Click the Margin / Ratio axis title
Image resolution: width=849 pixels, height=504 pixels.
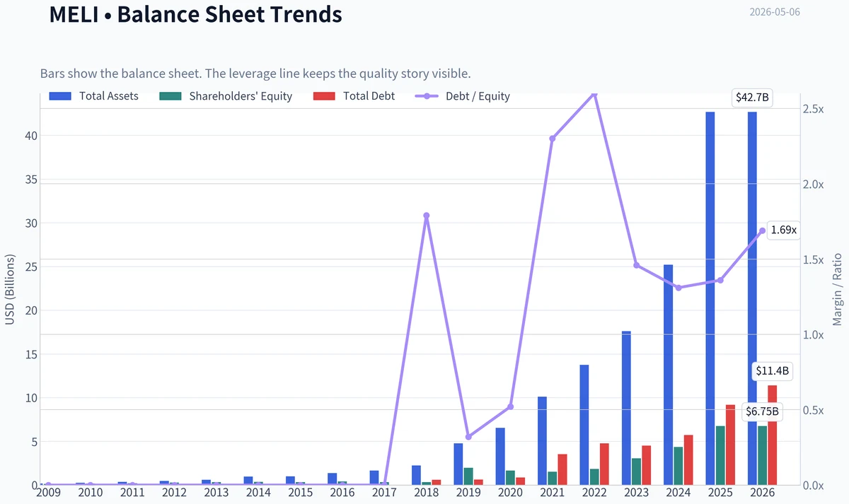click(x=838, y=290)
